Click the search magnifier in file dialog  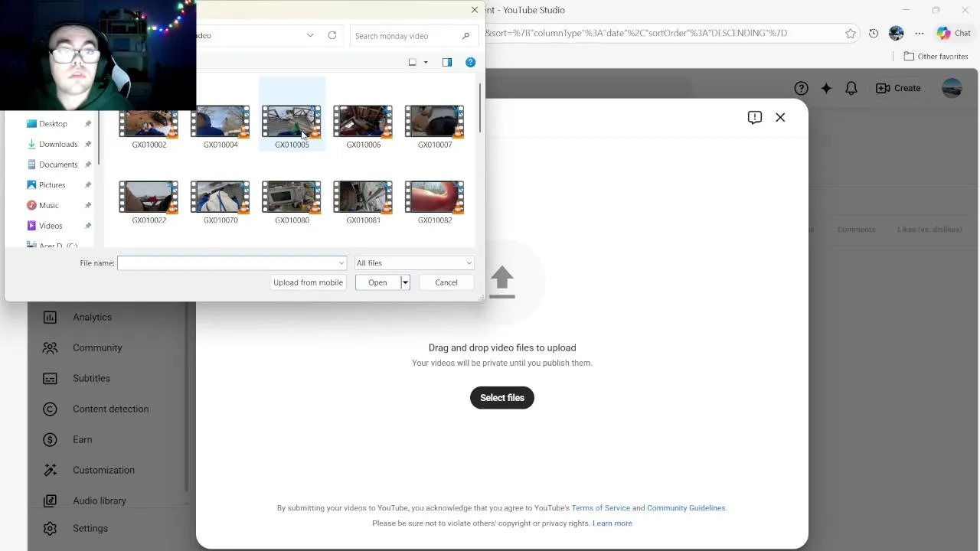465,36
